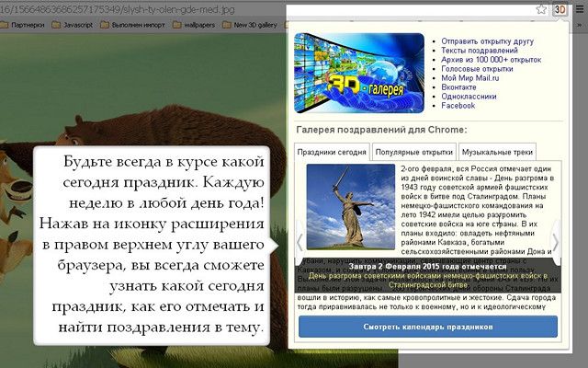Switch to the Музыкальные треки tab
The width and height of the screenshot is (588, 368).
click(x=497, y=152)
